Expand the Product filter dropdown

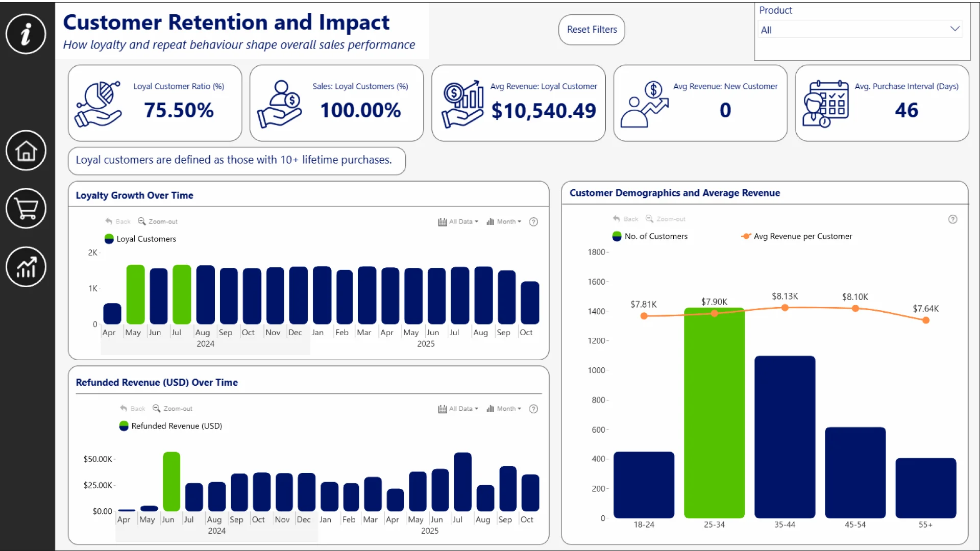pyautogui.click(x=954, y=29)
